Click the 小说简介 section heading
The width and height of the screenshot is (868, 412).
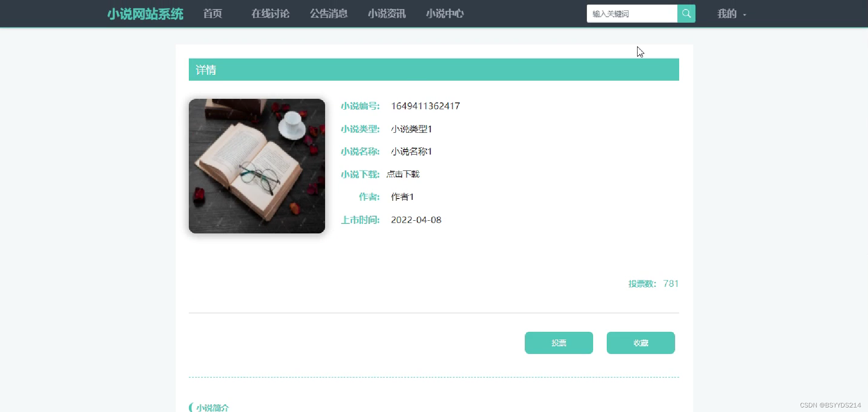212,407
